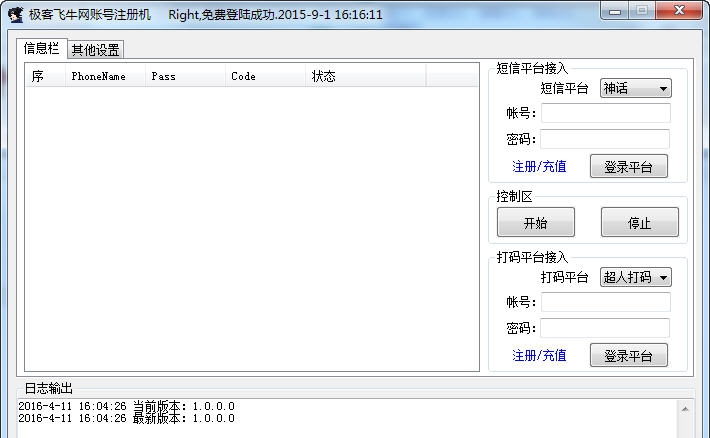Image resolution: width=710 pixels, height=438 pixels.
Task: Open the 短信平台 dropdown showing 神话
Action: (635, 88)
